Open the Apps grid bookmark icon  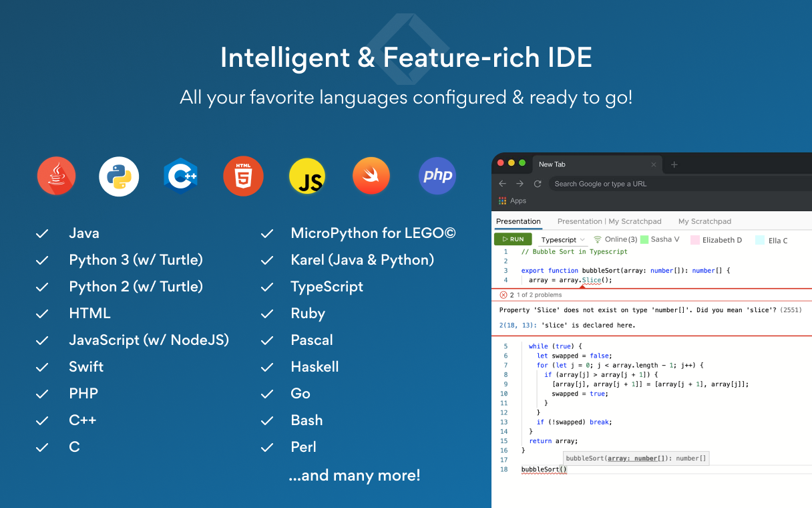[503, 201]
